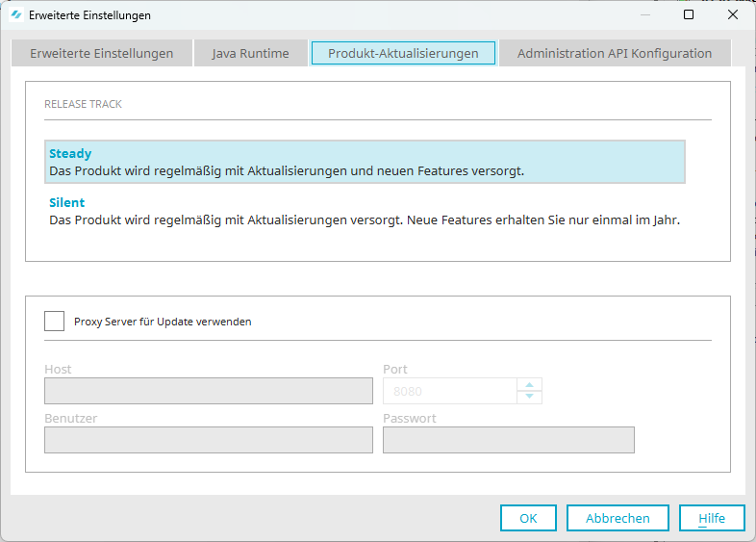
Task: Switch to the Erweiterte Einstellungen tab
Action: coord(101,53)
